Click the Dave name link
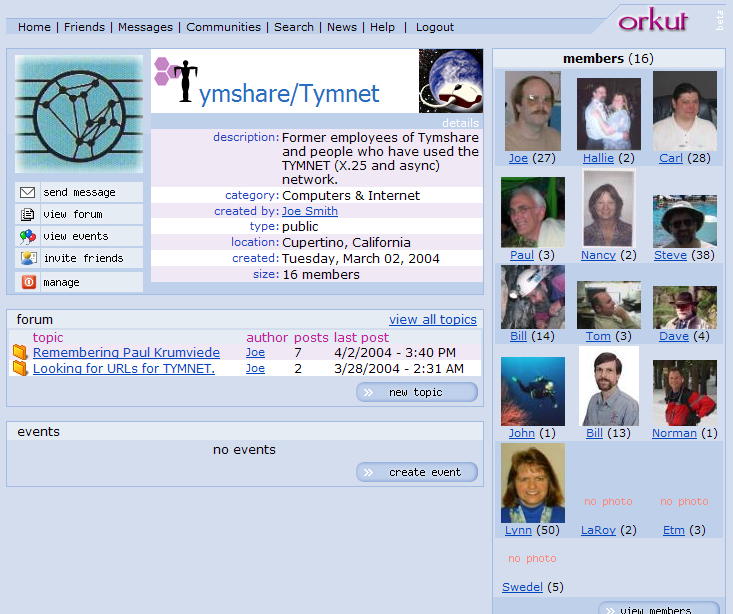This screenshot has width=733, height=614. coord(674,336)
